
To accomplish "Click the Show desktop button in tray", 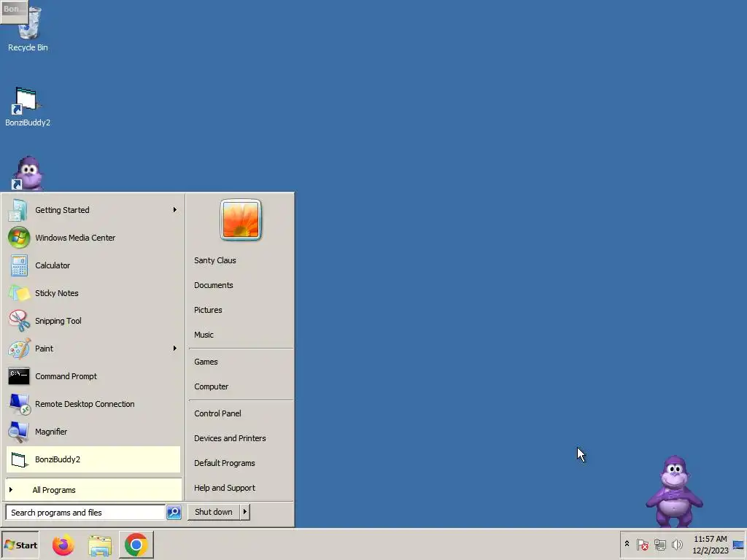I will click(738, 545).
